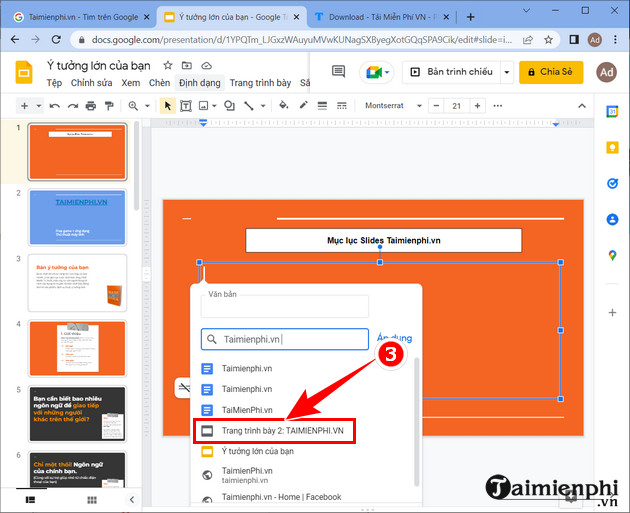Open Google Tasks side panel
The height and width of the screenshot is (513, 630).
coord(612,184)
